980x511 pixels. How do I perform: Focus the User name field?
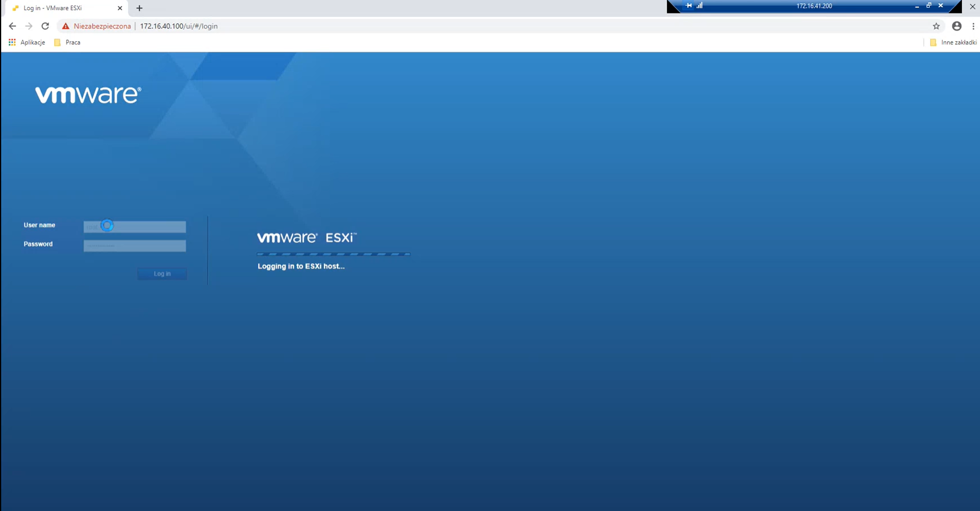tap(135, 226)
